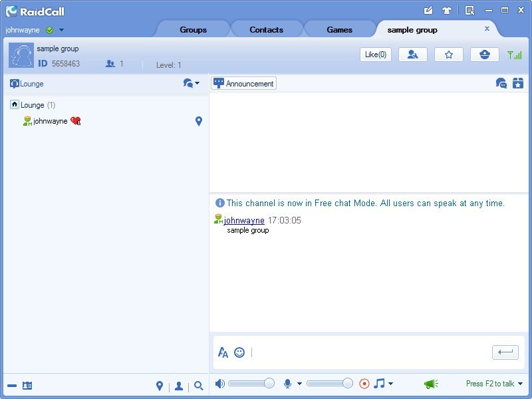Mute the speaker volume icon
The height and width of the screenshot is (399, 532).
click(220, 384)
